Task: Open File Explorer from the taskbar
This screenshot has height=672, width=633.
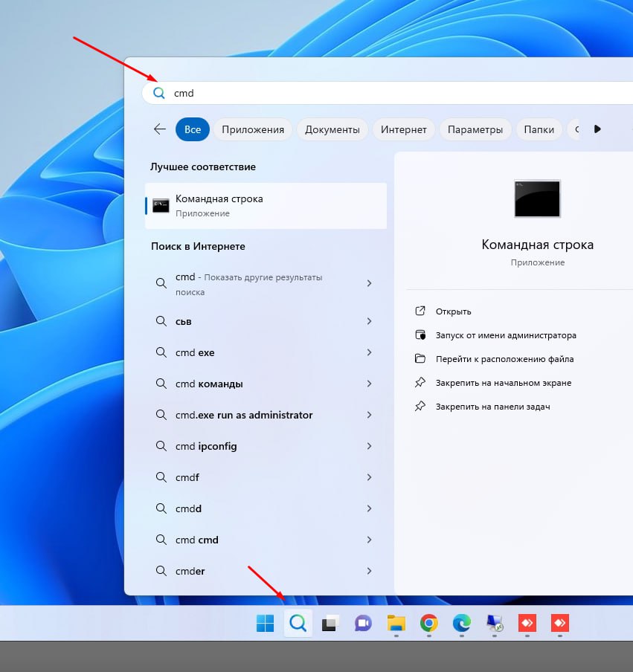Action: pyautogui.click(x=396, y=623)
